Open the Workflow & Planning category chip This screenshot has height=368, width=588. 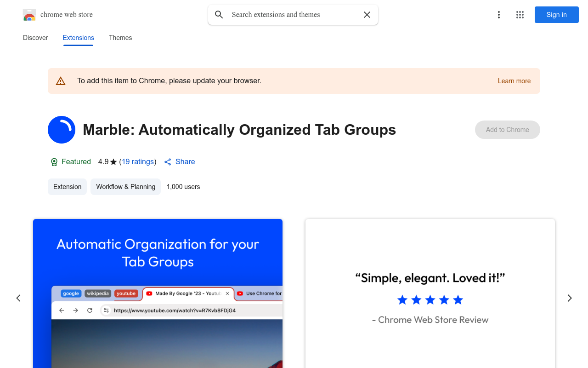pyautogui.click(x=125, y=187)
